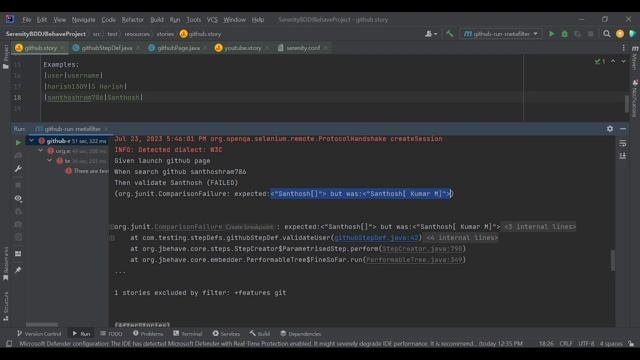Image resolution: width=640 pixels, height=360 pixels.
Task: Open the Version Control tool window button
Action: click(39, 334)
